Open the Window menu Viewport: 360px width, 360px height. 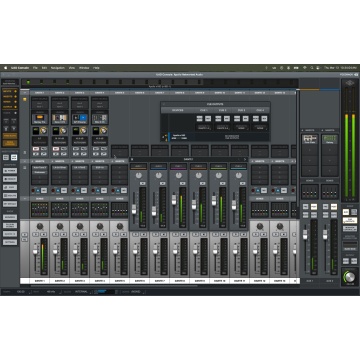click(84, 68)
